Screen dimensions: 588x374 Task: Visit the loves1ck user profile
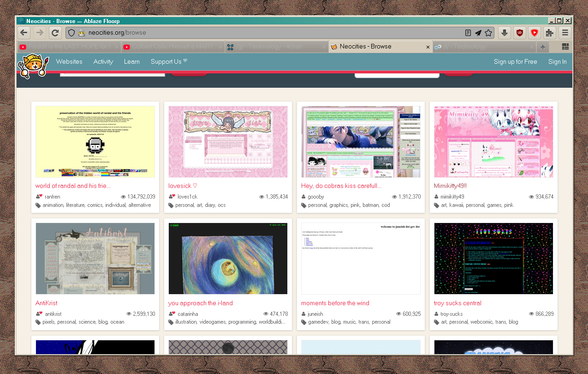click(x=187, y=197)
